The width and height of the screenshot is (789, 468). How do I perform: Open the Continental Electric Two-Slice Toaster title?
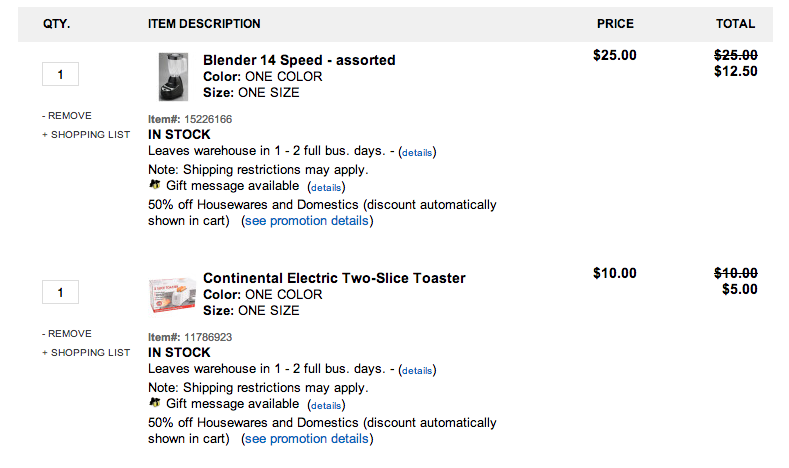coord(335,278)
